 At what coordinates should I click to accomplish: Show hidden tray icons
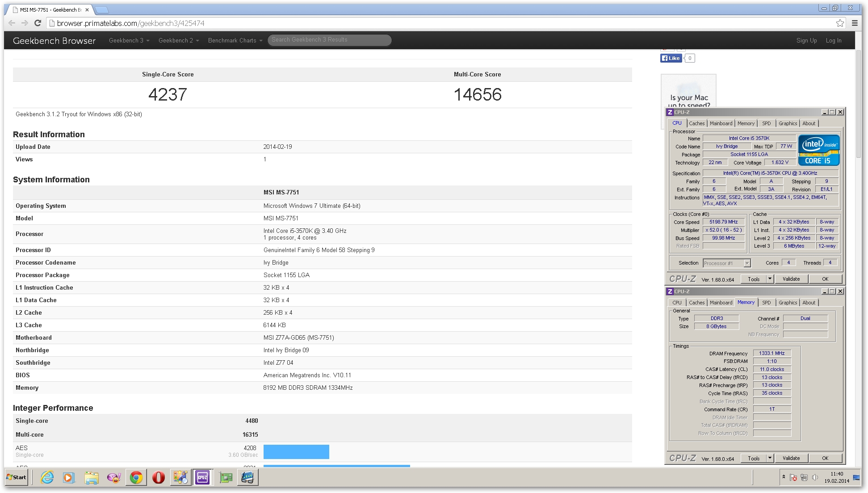point(784,477)
